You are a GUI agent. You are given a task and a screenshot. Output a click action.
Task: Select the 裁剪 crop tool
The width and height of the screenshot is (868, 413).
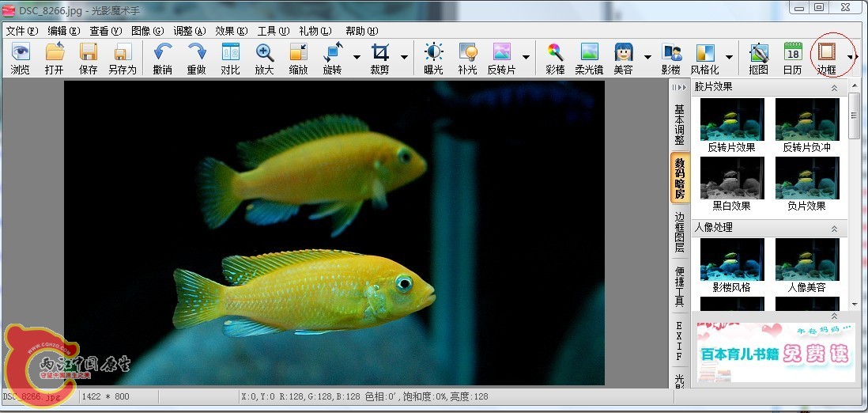point(380,59)
